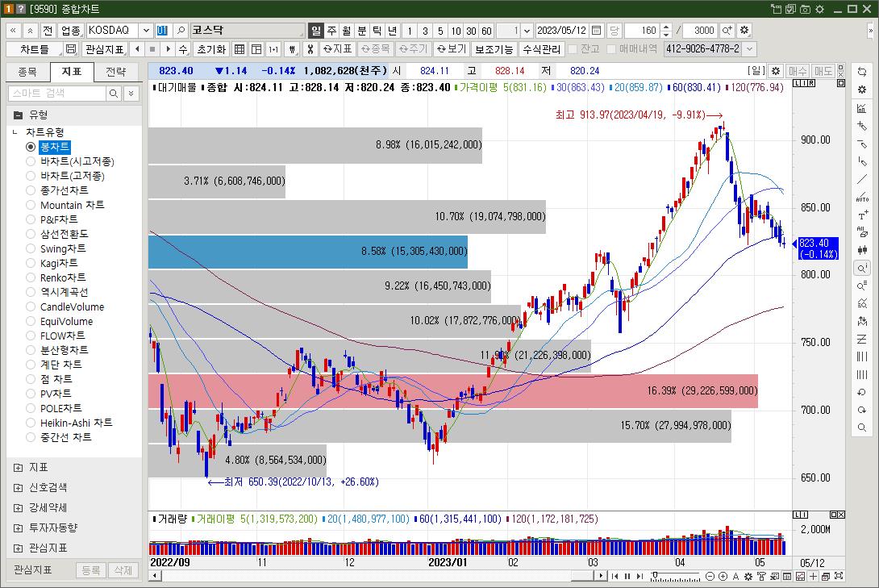The image size is (879, 588).
Task: Click the zoom-plus icon beside the 3000 field
Action: 727,31
